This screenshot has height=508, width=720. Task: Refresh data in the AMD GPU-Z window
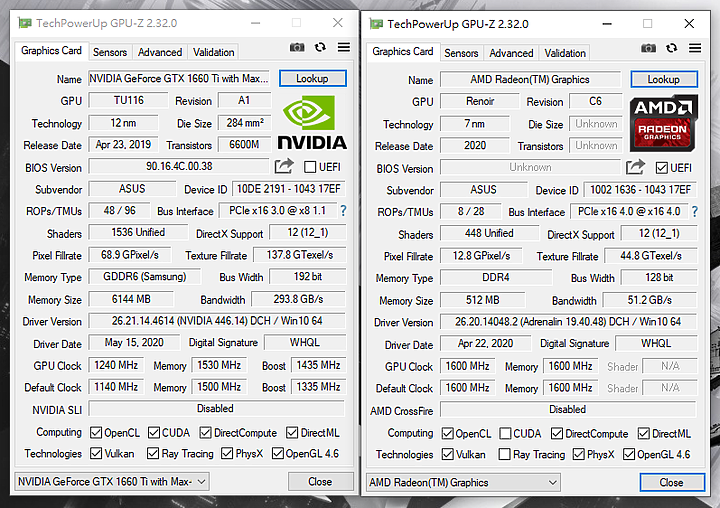(672, 48)
